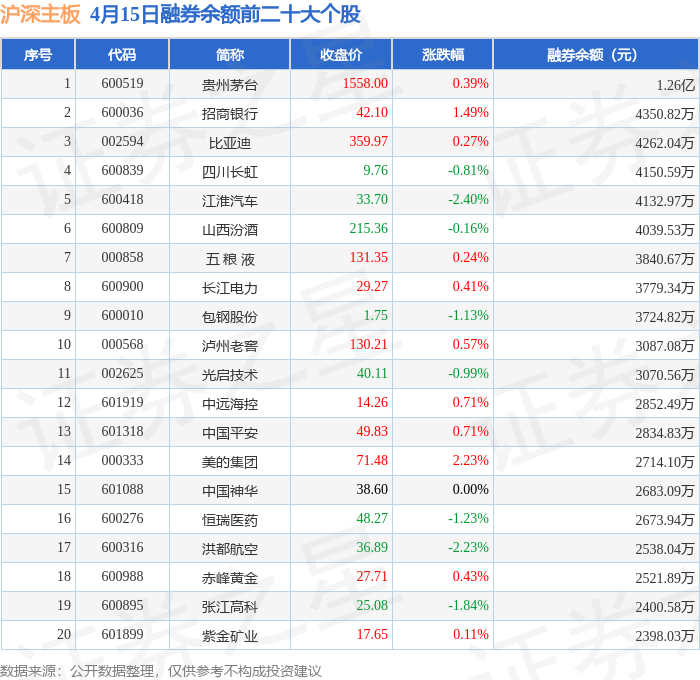Select the 四川长虹 name cell
Screen dimensions: 700x680
(229, 172)
